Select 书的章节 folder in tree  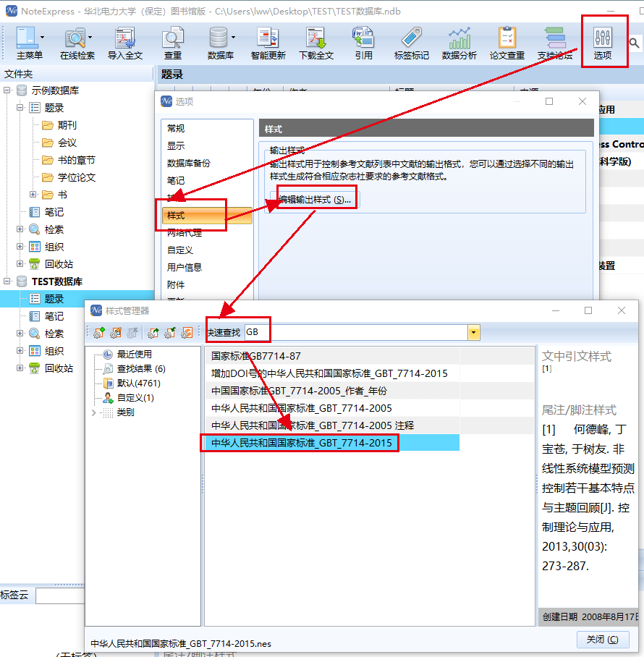click(x=76, y=160)
